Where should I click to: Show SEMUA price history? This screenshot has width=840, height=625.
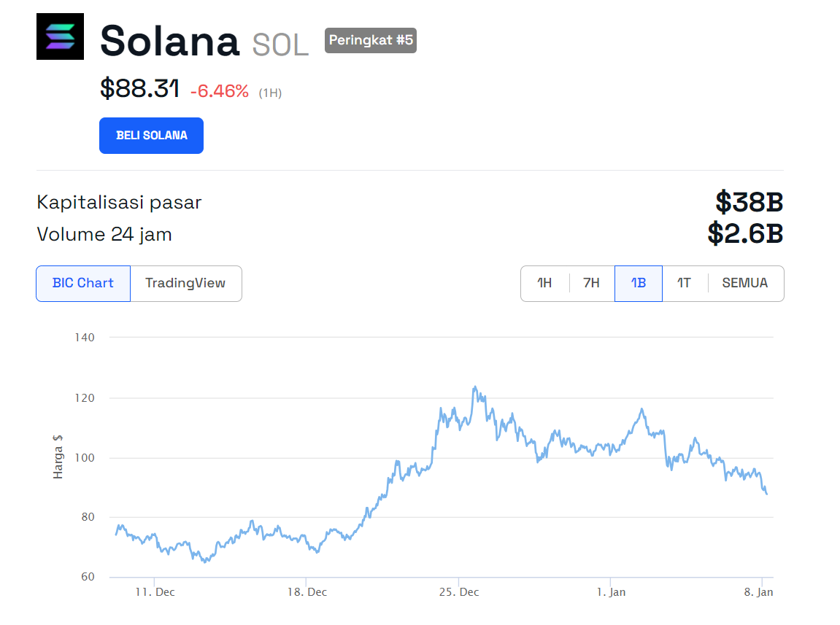[745, 283]
